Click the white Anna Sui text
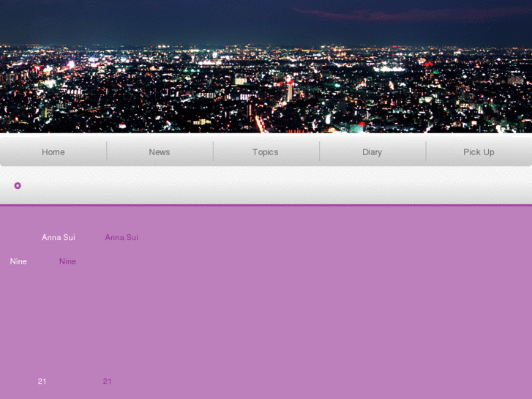Image resolution: width=532 pixels, height=399 pixels. click(59, 237)
